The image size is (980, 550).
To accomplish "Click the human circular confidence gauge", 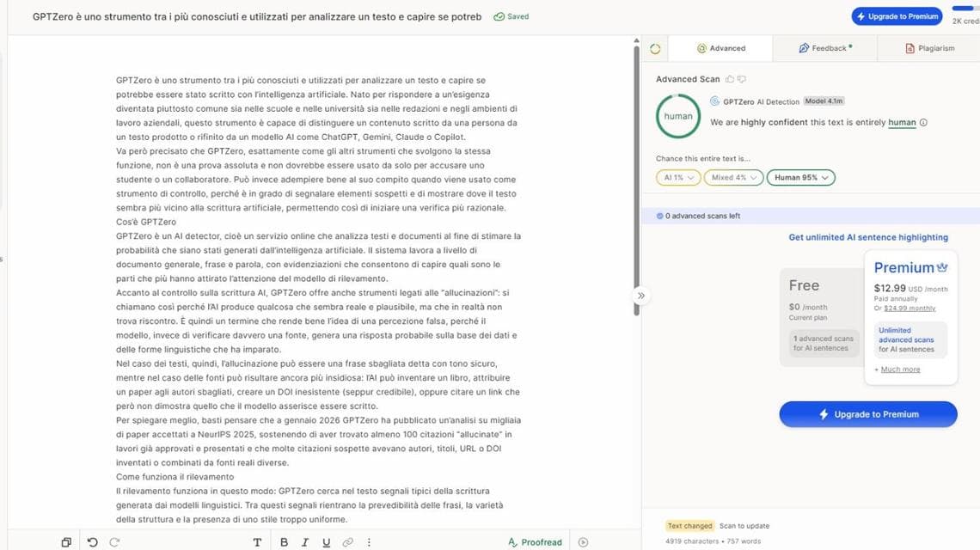I will [678, 116].
